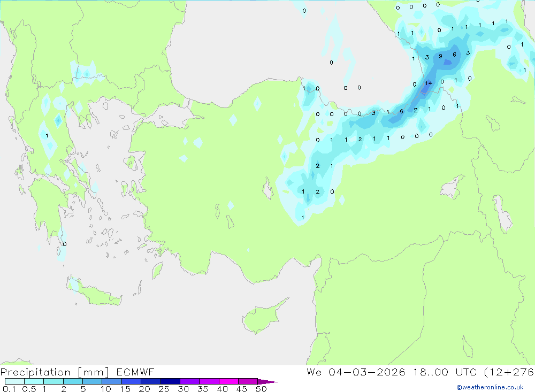Click the '45' legend label
Image resolution: width=535 pixels, height=392 pixels.
click(x=242, y=389)
